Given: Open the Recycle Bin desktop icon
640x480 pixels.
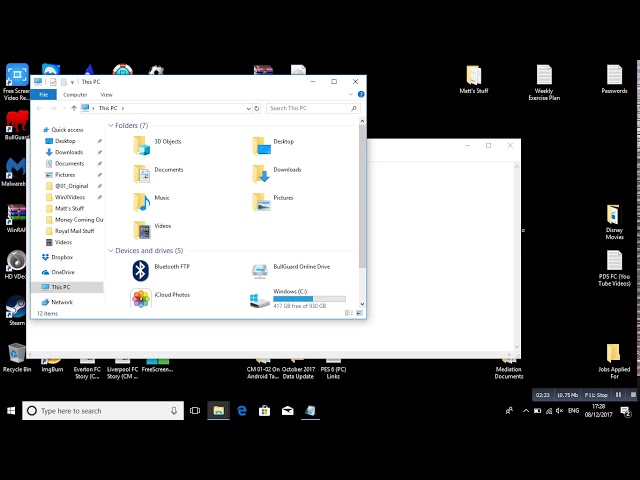Looking at the screenshot, I should click(17, 358).
